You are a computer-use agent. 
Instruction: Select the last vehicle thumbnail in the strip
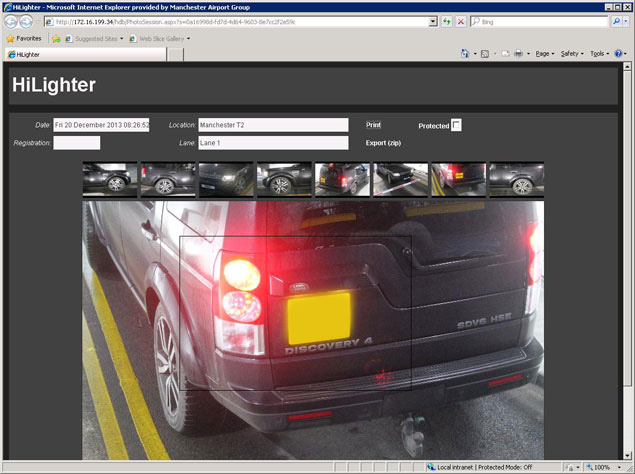[x=516, y=180]
